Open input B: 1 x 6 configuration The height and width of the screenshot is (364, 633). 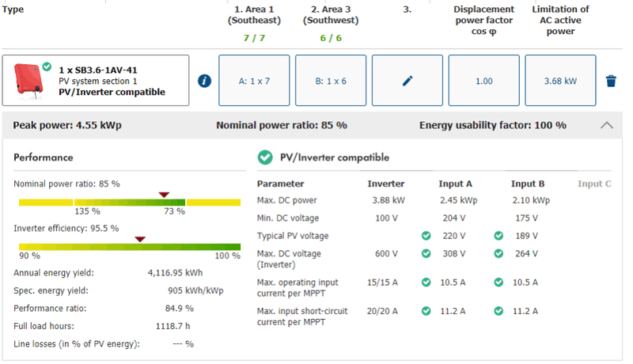tap(331, 81)
